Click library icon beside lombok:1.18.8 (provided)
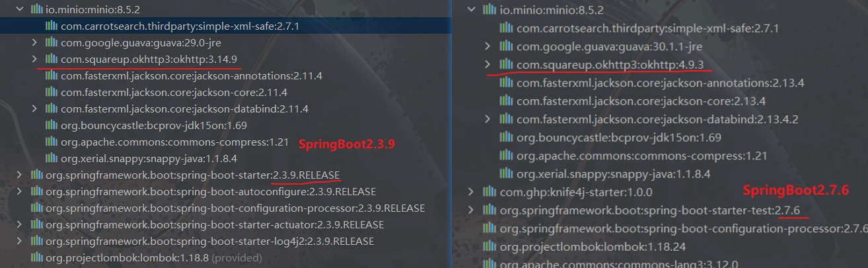Screen dimensions: 868x268 [36, 258]
